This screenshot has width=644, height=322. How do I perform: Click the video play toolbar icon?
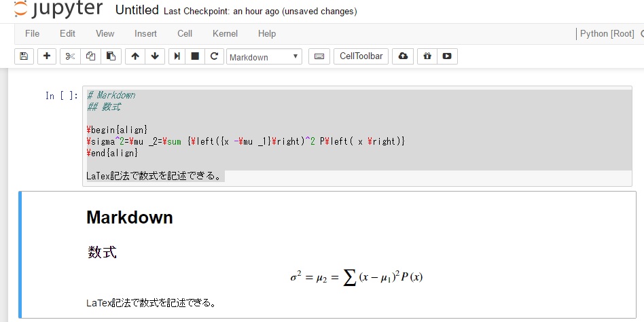pos(447,56)
